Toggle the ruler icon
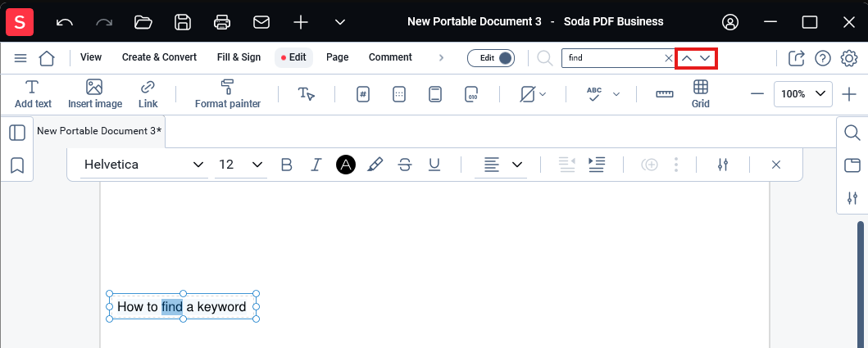 [x=664, y=94]
